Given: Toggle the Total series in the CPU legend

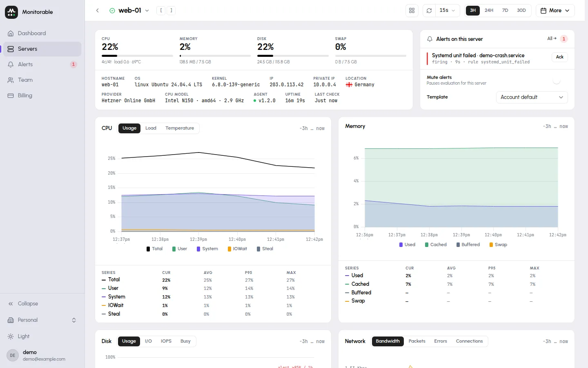Looking at the screenshot, I should [x=154, y=249].
